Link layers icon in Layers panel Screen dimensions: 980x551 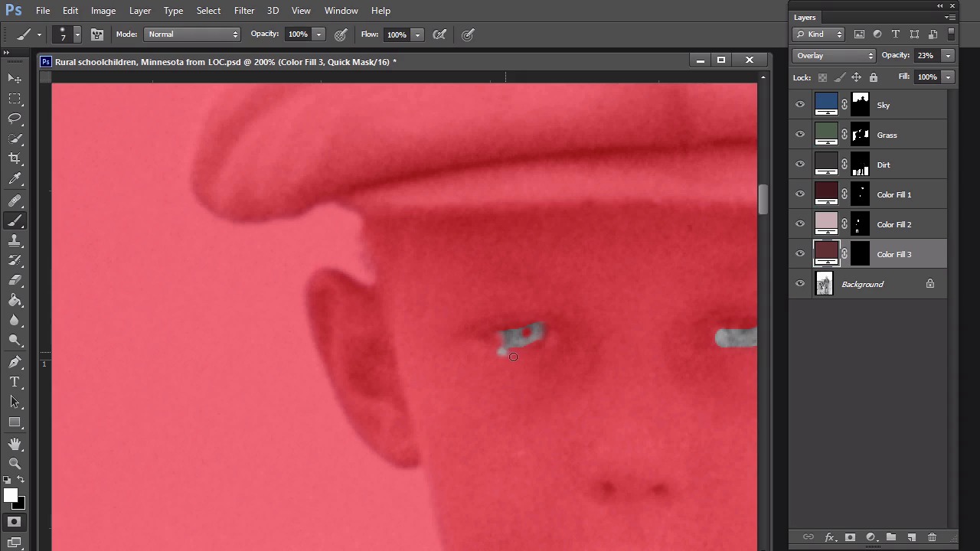(808, 537)
